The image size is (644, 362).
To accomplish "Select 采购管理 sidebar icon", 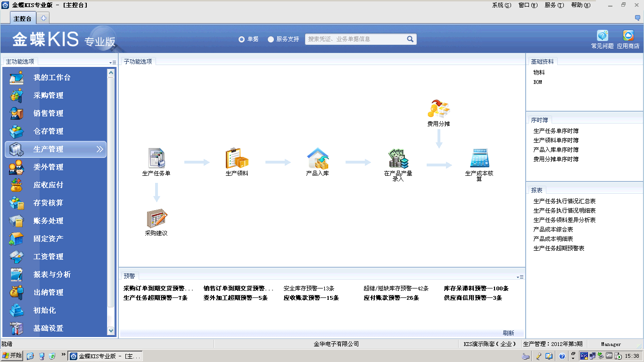I will [x=17, y=96].
